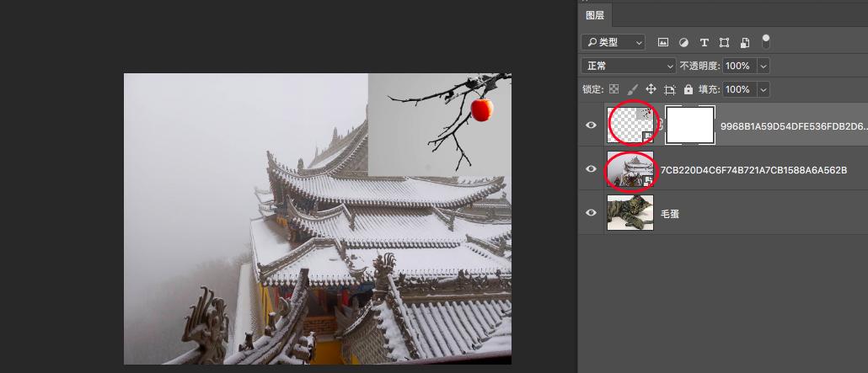This screenshot has height=373, width=868.
Task: Filter layers by adjustment layer icon
Action: pyautogui.click(x=683, y=42)
